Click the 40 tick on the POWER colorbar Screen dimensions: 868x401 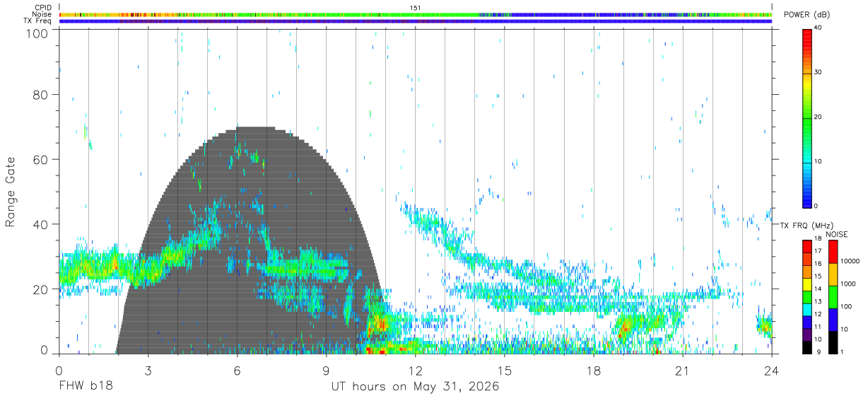pos(819,28)
